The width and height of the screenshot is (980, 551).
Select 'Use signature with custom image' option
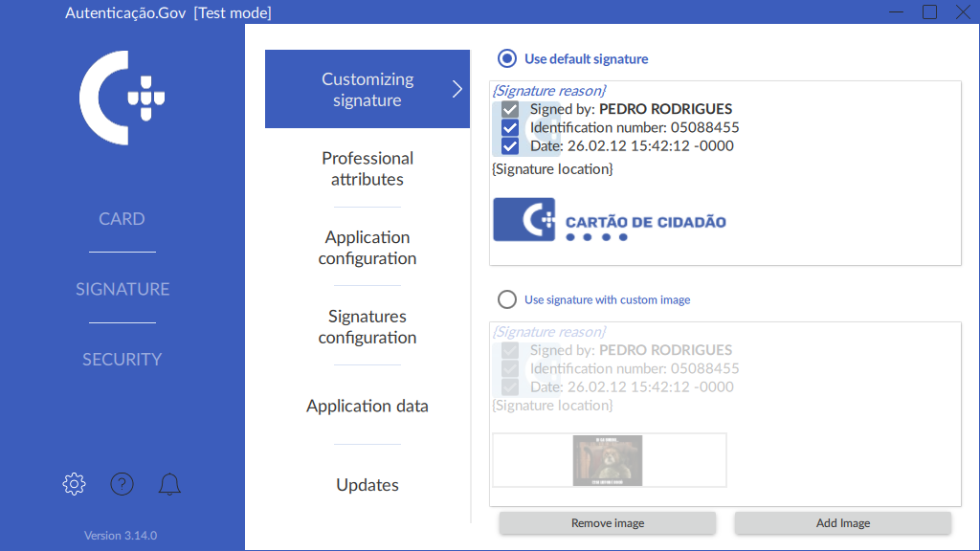pos(507,299)
